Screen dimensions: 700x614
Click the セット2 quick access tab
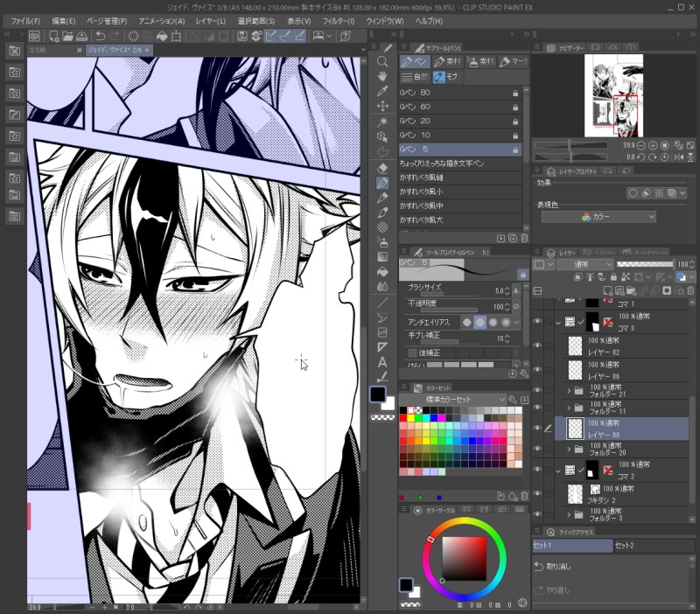pyautogui.click(x=653, y=546)
